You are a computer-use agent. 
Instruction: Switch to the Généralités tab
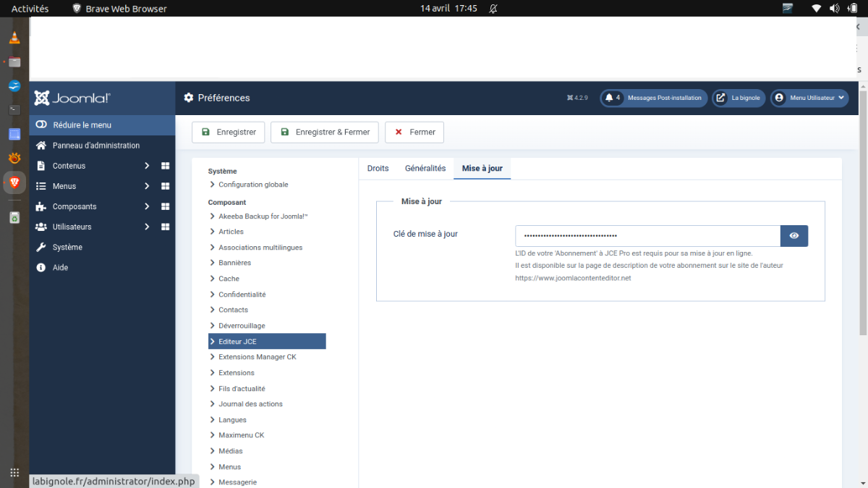coord(425,168)
